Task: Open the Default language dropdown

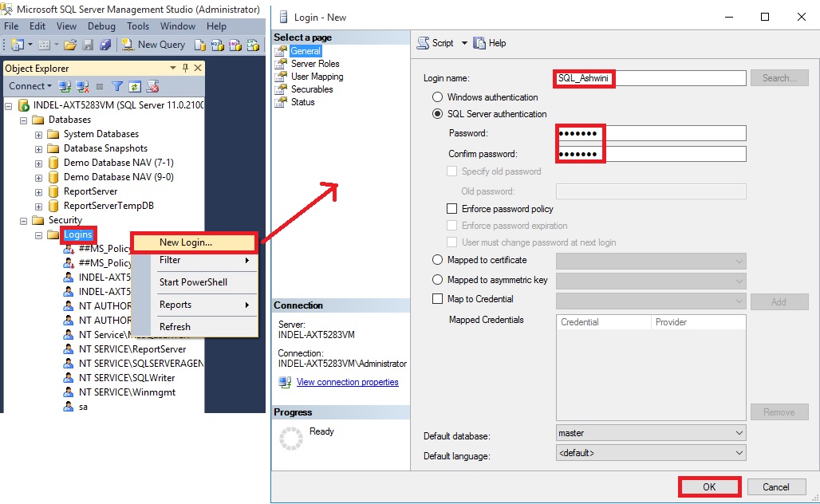Action: point(739,451)
